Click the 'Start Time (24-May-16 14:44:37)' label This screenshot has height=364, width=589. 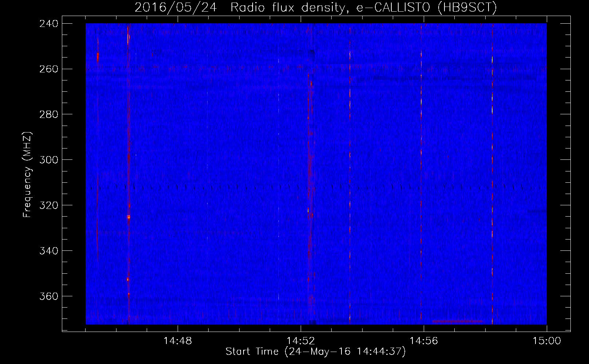point(316,352)
